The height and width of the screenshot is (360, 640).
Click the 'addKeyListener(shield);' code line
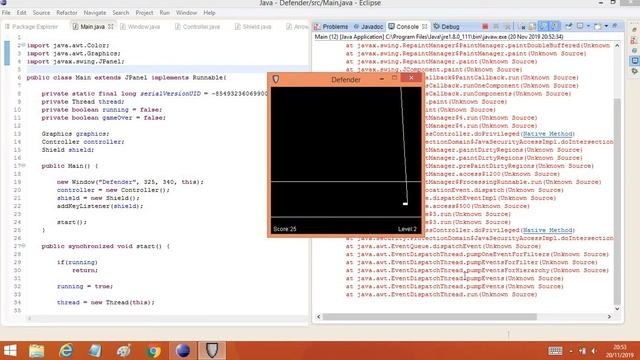click(100, 206)
